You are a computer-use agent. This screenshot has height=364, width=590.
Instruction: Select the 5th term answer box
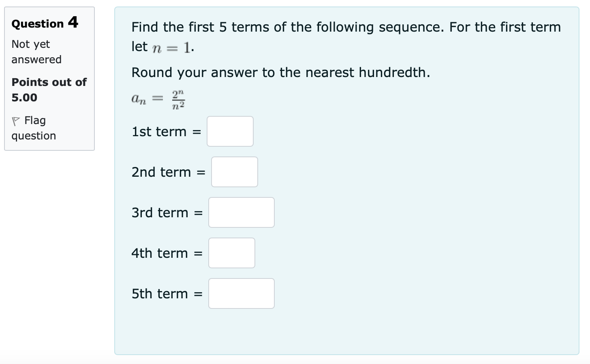pyautogui.click(x=241, y=293)
